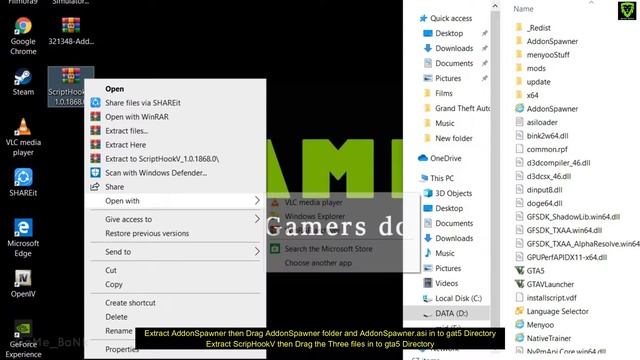Open the GeForce Experience desktop icon

tap(23, 339)
